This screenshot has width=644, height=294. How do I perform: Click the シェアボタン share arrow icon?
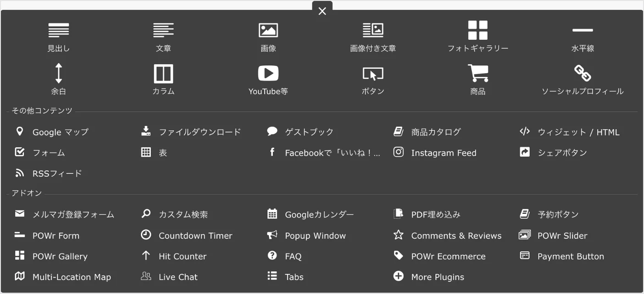[x=525, y=152]
